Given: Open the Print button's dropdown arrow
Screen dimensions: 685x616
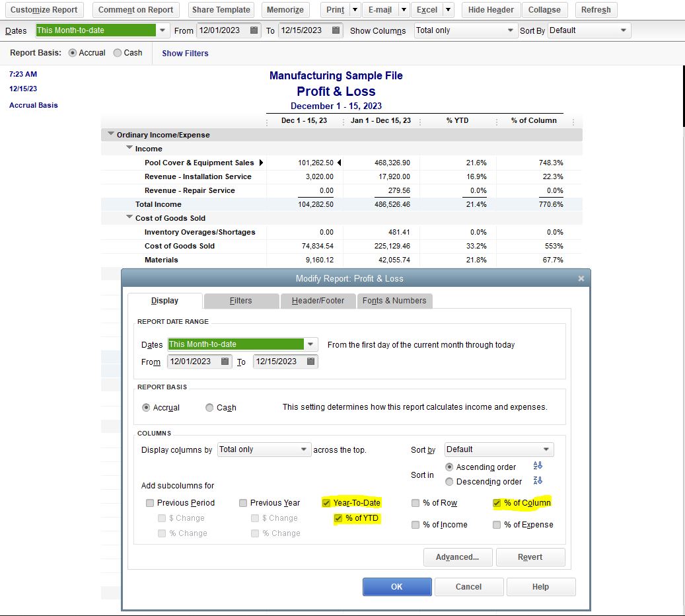Looking at the screenshot, I should [x=355, y=10].
